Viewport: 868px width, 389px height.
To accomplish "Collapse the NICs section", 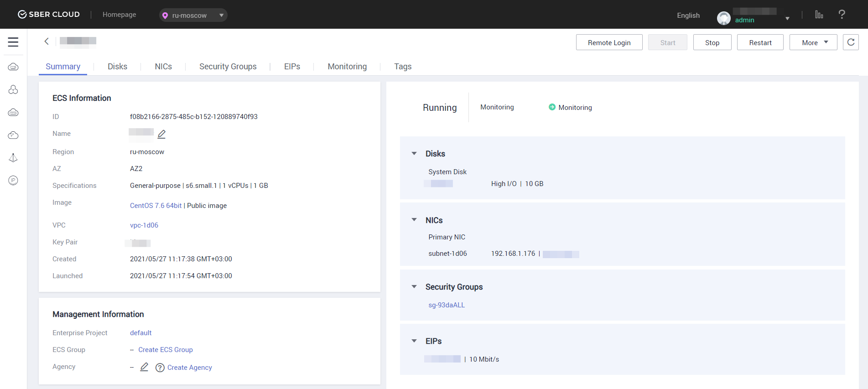I will [414, 220].
